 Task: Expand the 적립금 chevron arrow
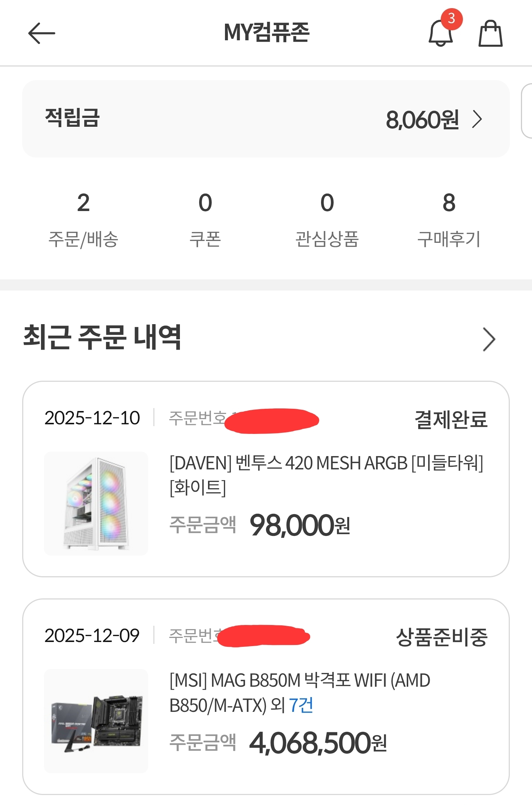tap(477, 119)
